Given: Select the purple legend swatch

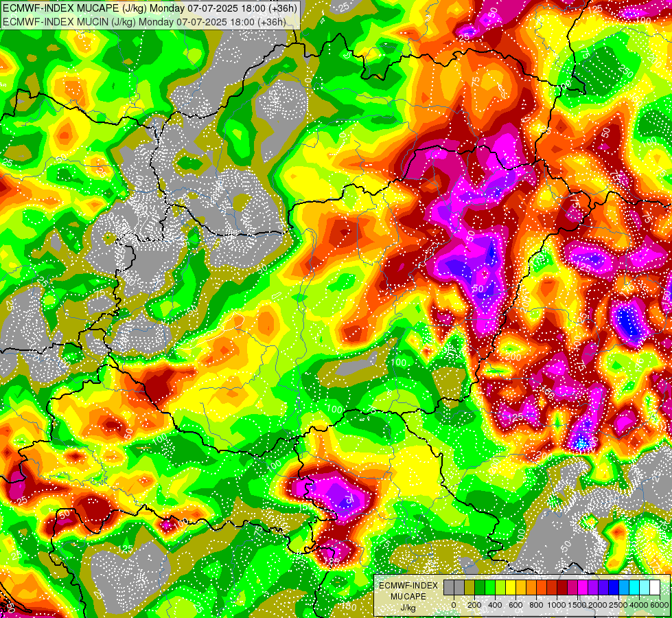Looking at the screenshot, I should point(592,588).
